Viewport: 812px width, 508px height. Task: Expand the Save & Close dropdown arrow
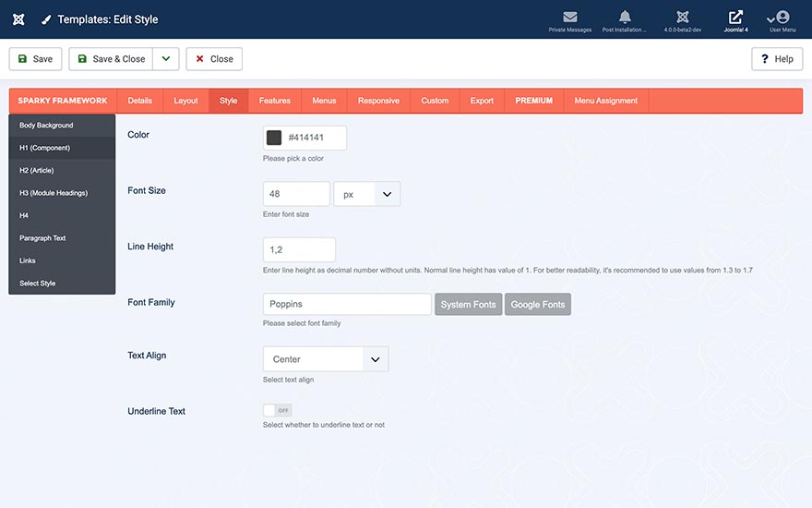pyautogui.click(x=166, y=59)
